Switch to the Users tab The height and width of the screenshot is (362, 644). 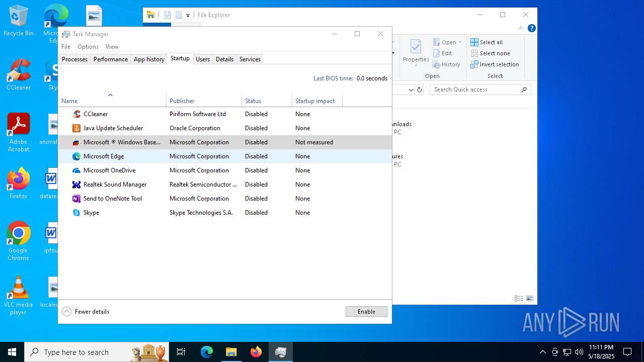[x=203, y=59]
